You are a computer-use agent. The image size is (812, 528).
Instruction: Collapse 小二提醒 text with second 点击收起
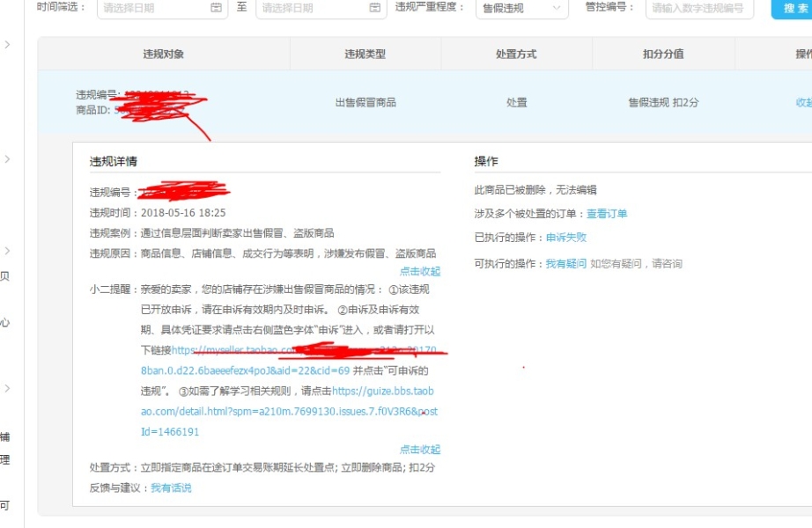point(419,449)
